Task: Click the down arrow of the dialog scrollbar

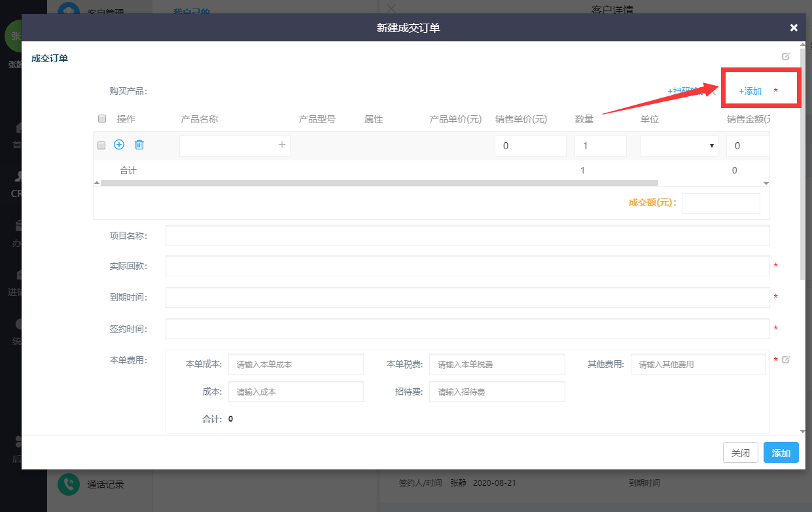Action: tap(803, 431)
